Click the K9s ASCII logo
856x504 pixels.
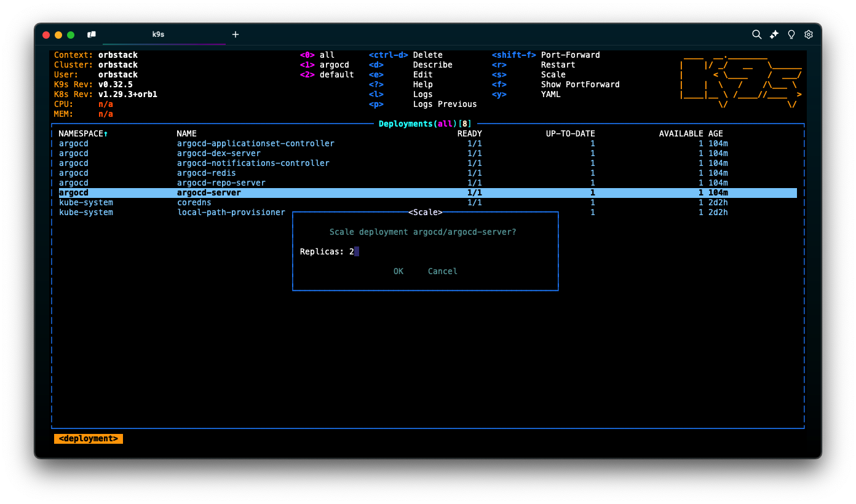(740, 80)
